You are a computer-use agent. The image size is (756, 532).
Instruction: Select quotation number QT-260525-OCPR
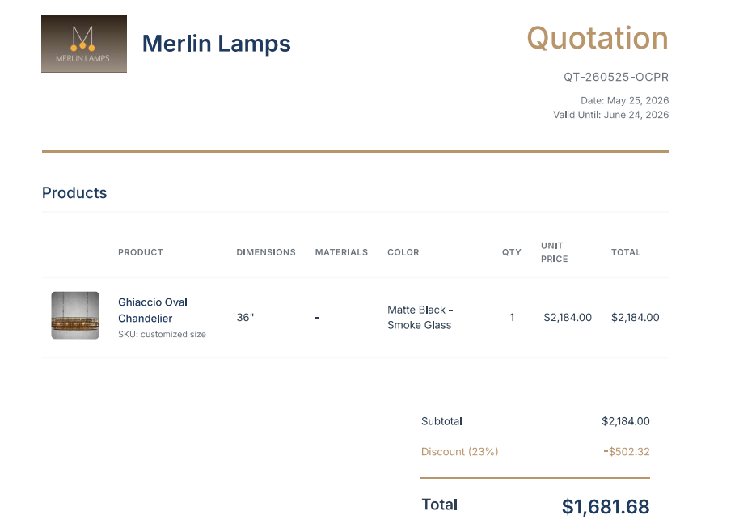(616, 77)
